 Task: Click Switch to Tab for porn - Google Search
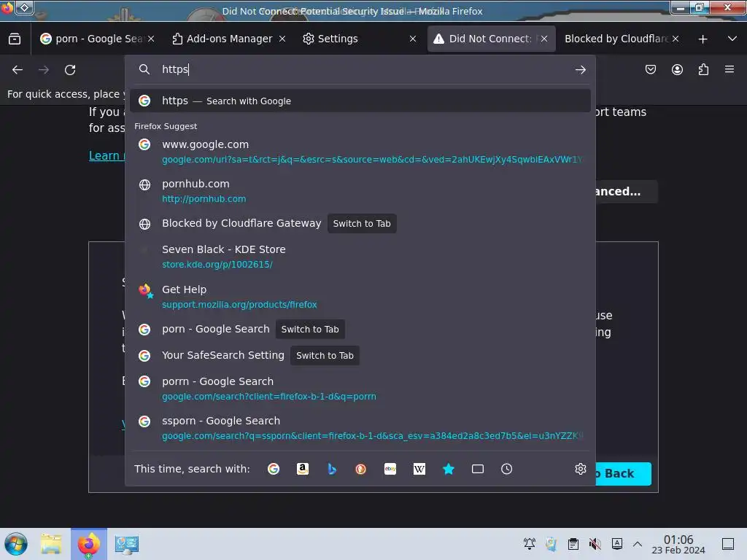(310, 330)
